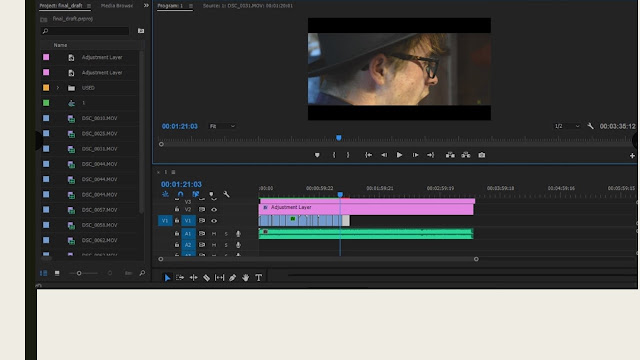Click the orange label of USED bin

tap(46, 88)
